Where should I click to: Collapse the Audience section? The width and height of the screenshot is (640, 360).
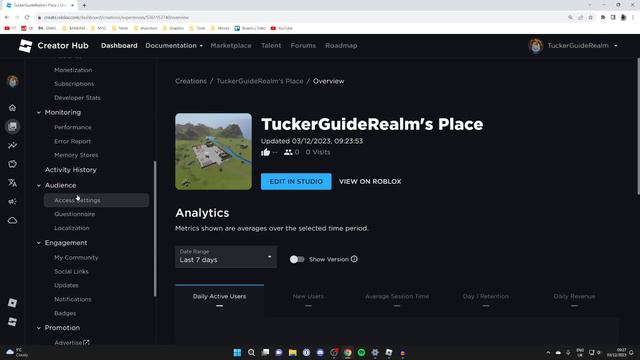tap(39, 185)
